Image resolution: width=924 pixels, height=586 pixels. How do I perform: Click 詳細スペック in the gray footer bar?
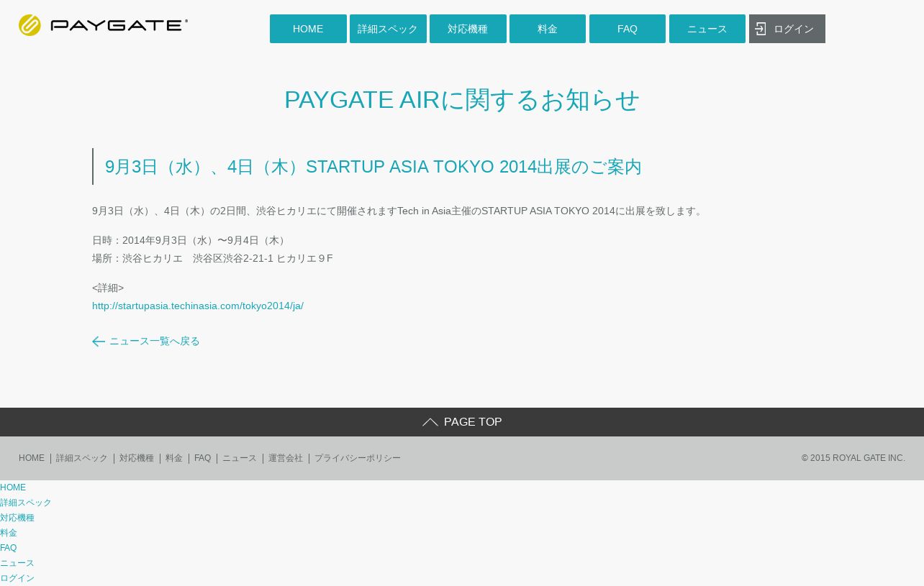(x=82, y=458)
